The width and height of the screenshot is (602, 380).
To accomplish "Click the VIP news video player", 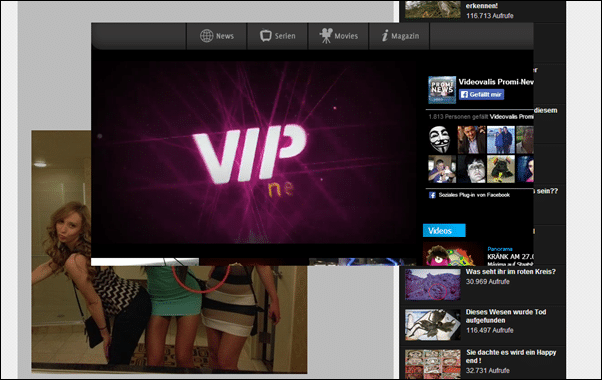I will pyautogui.click(x=255, y=153).
